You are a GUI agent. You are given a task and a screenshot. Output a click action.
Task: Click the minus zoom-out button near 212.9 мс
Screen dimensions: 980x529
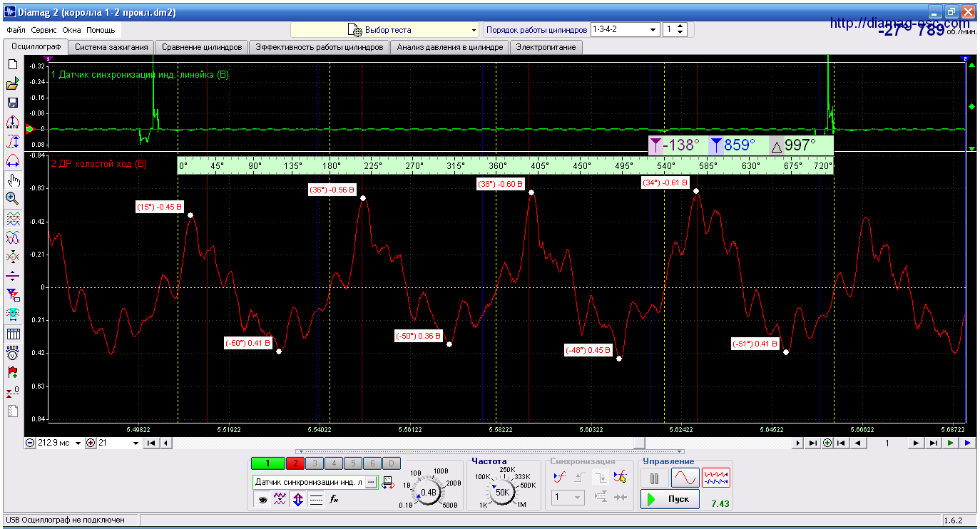coord(31,443)
